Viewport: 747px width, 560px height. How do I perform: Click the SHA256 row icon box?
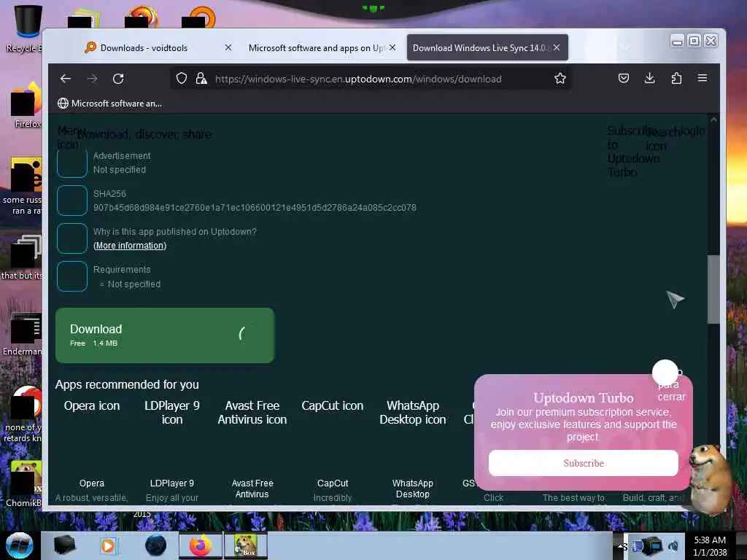click(72, 201)
